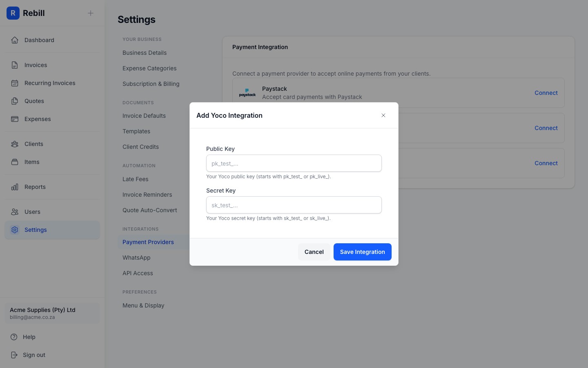Click Save Integration
Screen dimensions: 588x368
pos(362,252)
